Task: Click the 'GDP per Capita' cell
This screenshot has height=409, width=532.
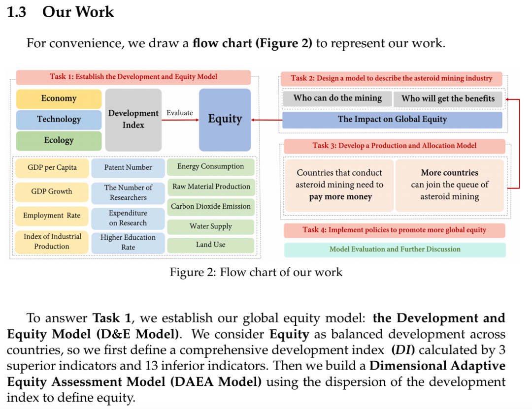Action: pos(52,168)
